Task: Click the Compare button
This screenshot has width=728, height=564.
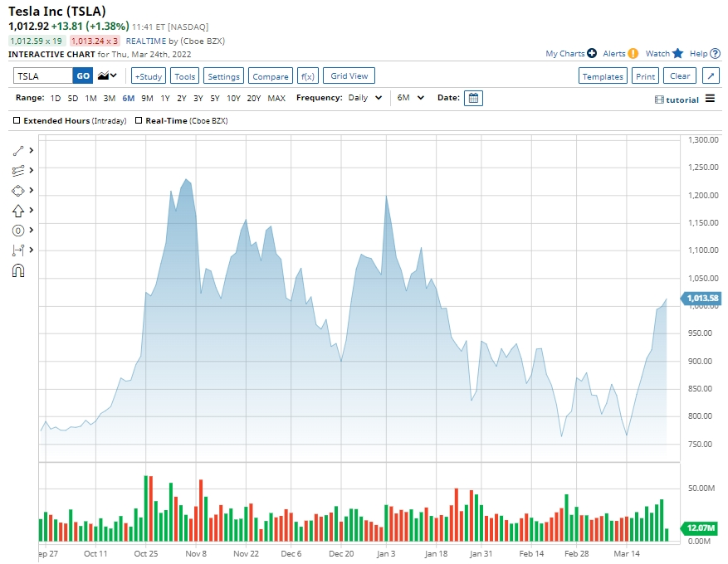Action: [271, 76]
